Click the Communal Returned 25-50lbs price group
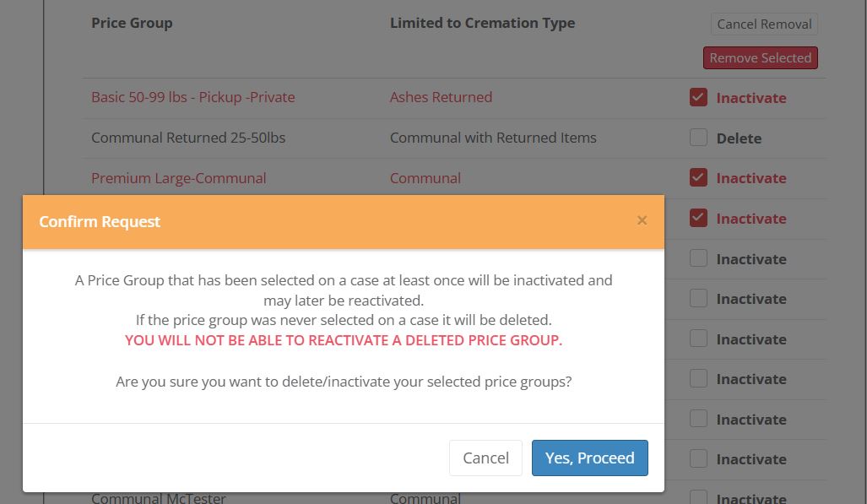 tap(188, 138)
